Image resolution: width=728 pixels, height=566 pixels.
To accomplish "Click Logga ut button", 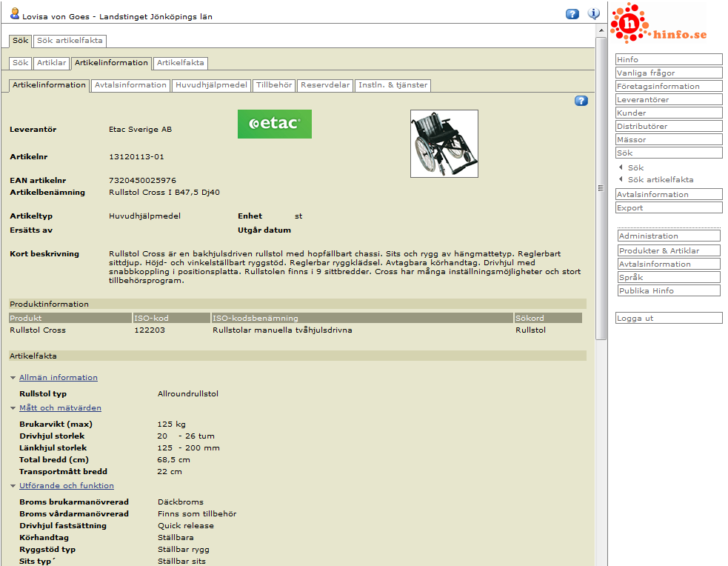I will coord(669,318).
